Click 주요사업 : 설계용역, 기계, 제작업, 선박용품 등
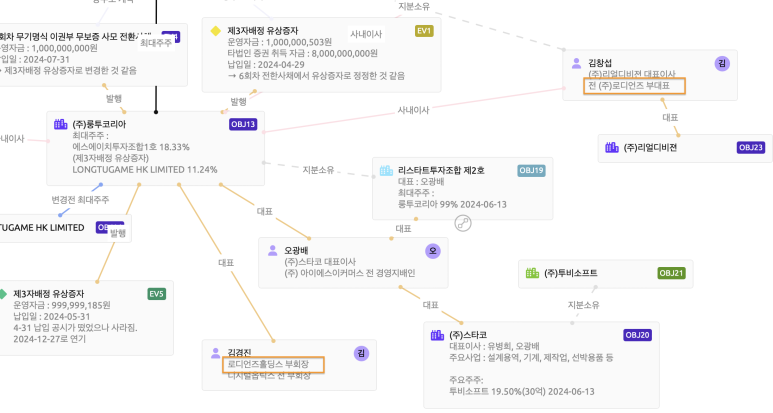Viewport: 773px width, 413px height. (x=531, y=357)
